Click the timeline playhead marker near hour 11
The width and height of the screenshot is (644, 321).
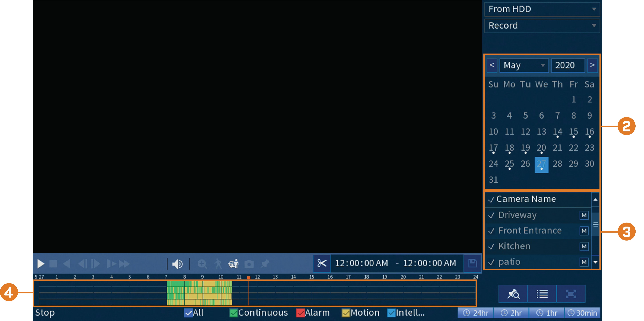click(x=249, y=277)
